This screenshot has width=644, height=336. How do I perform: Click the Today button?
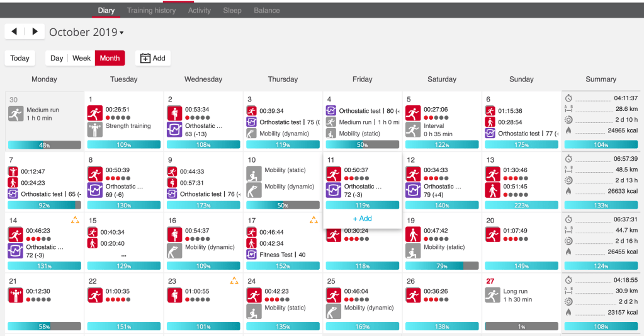20,58
